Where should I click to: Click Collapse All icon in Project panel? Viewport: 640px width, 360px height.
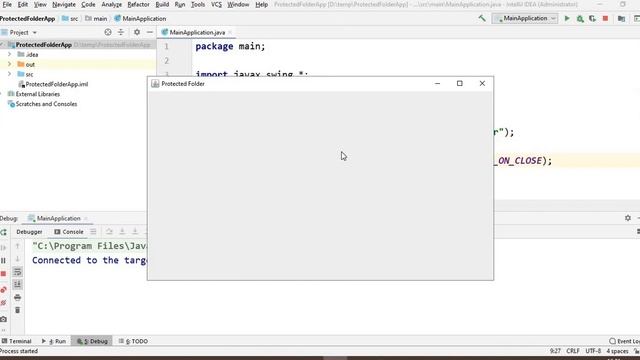point(121,32)
